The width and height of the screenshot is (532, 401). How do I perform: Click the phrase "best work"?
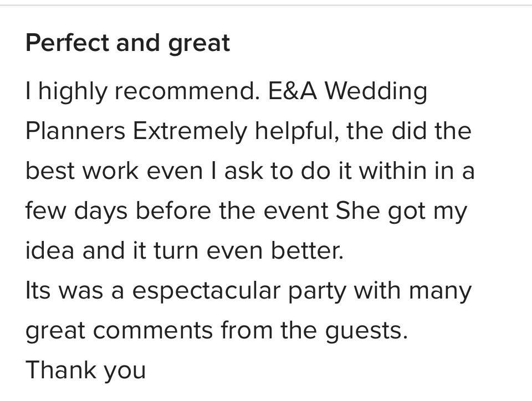pos(83,171)
